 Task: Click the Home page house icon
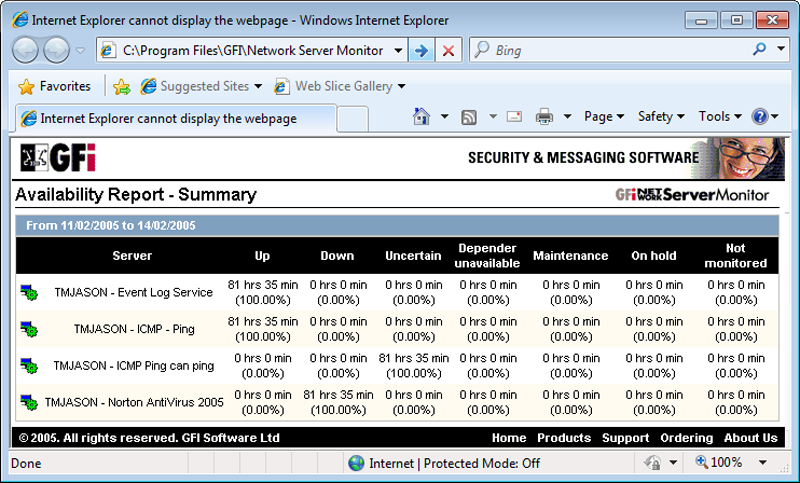point(421,117)
